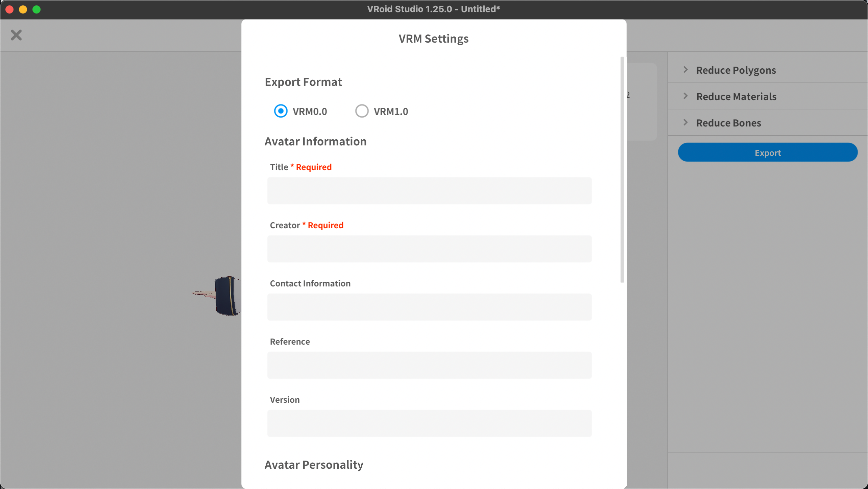Expand the Reduce Polygons section
This screenshot has width=868, height=489.
(736, 70)
